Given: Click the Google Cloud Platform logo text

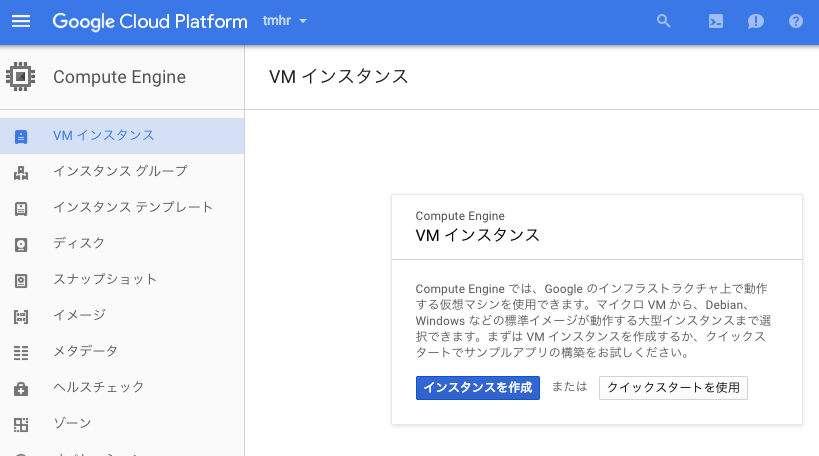Looking at the screenshot, I should 150,21.
